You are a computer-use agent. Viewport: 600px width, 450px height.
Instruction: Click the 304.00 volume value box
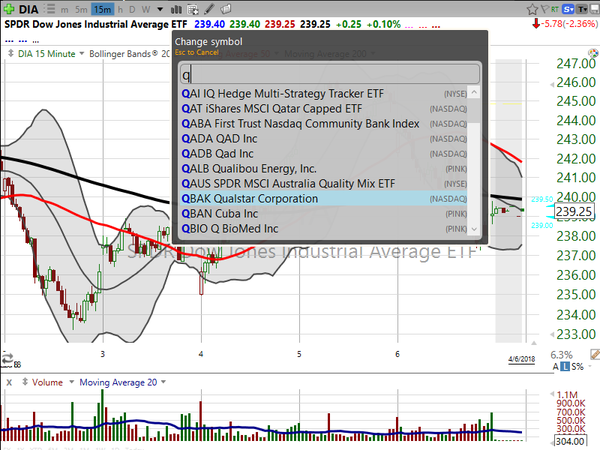[x=570, y=442]
